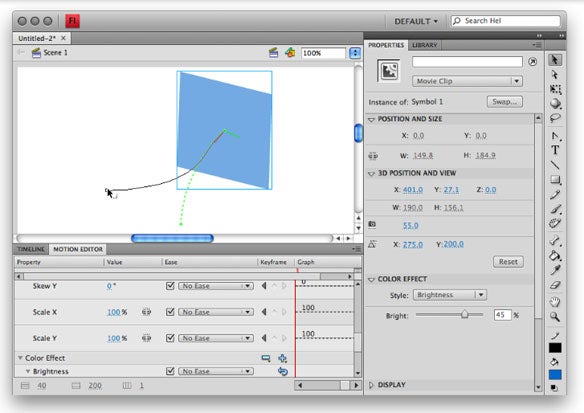
Task: Open the Library tab
Action: tap(425, 45)
